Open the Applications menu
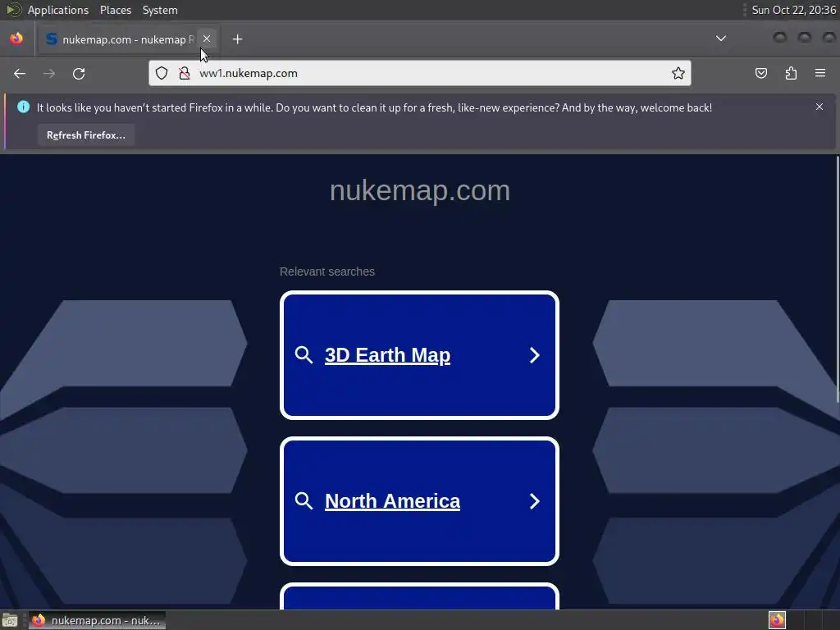Image resolution: width=840 pixels, height=630 pixels. (58, 10)
